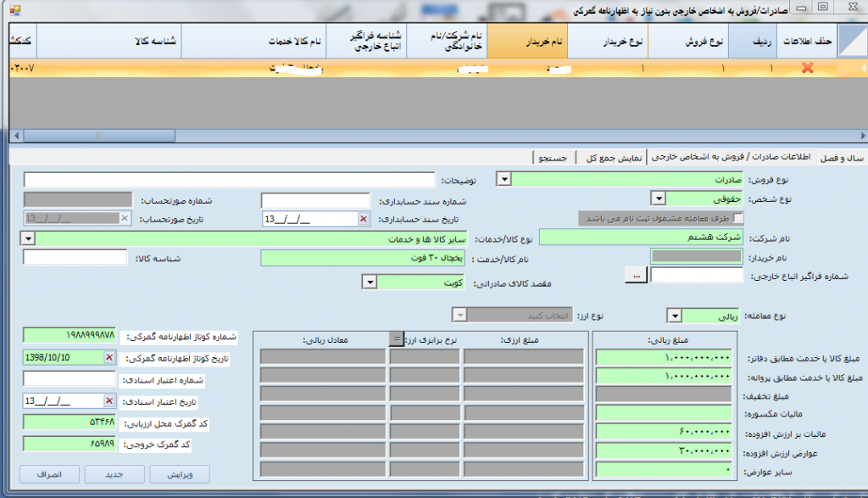Click the application icon in the title bar

pyautogui.click(x=15, y=10)
